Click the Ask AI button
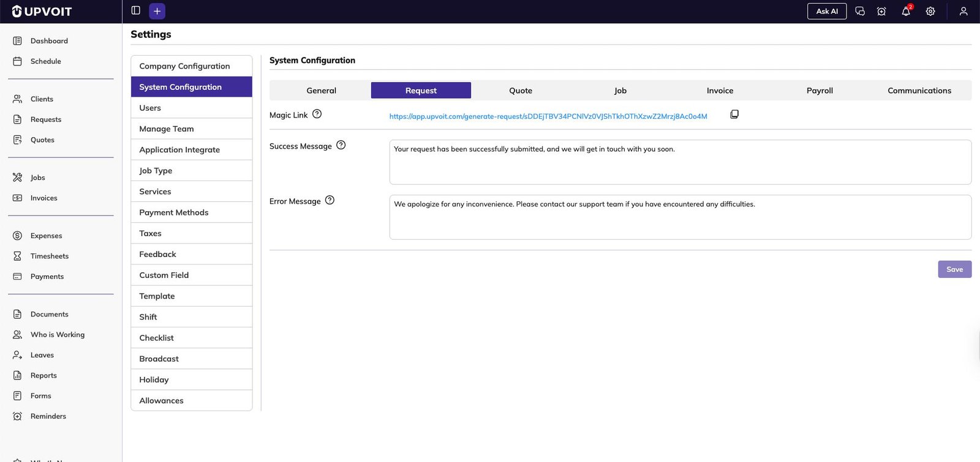Image resolution: width=980 pixels, height=462 pixels. [x=826, y=12]
